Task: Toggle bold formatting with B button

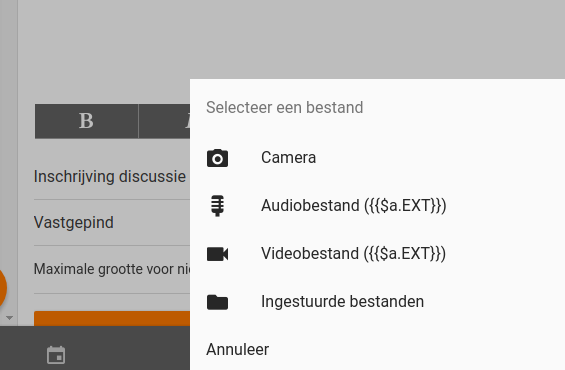Action: click(86, 121)
